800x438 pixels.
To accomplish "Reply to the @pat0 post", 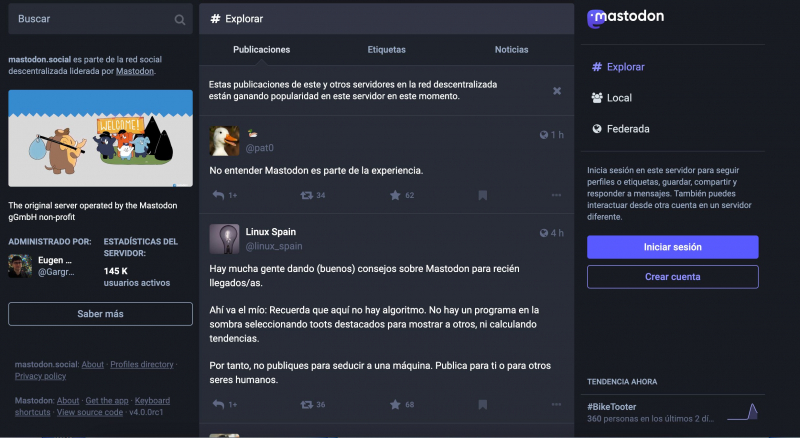I will pyautogui.click(x=218, y=195).
